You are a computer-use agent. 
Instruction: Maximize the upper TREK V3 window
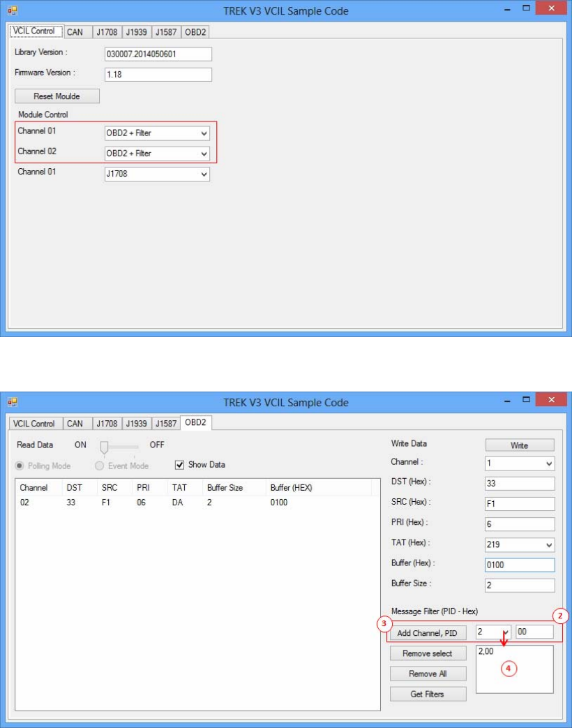[x=526, y=8]
